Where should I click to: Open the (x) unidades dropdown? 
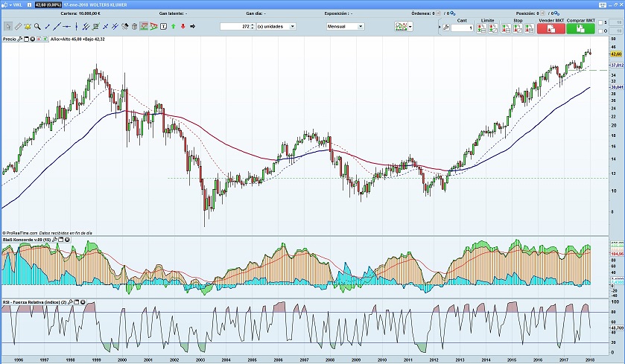pos(276,26)
